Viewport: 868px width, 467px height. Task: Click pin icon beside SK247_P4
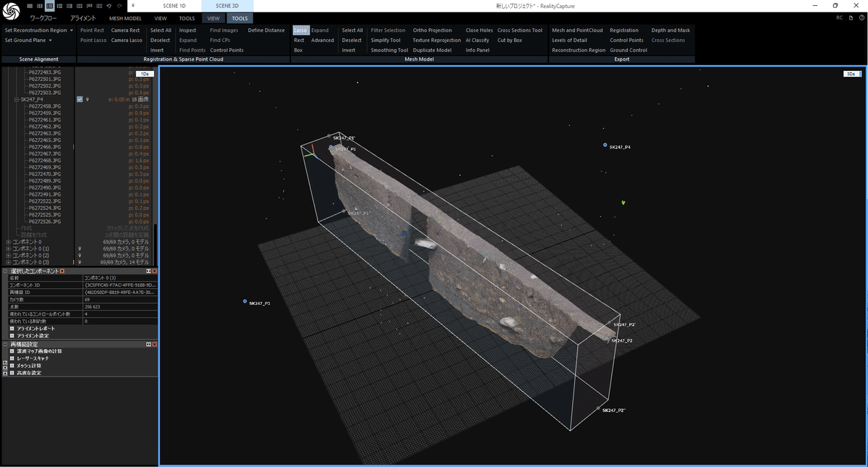point(87,99)
